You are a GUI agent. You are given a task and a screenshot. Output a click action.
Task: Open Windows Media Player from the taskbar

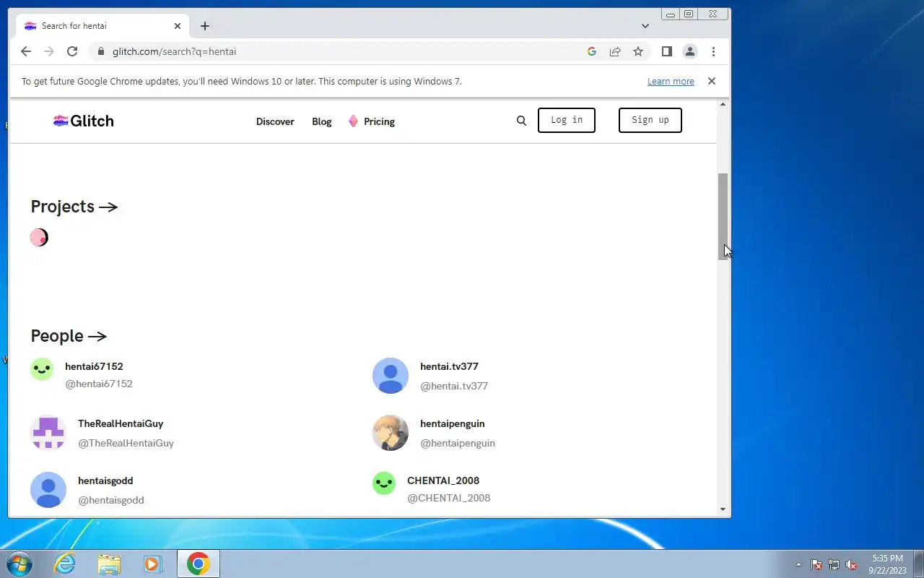(153, 564)
